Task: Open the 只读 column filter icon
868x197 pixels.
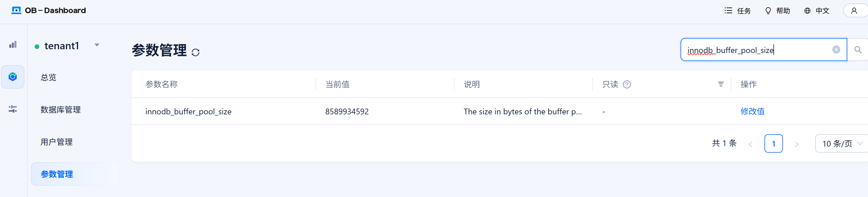Action: click(x=721, y=84)
